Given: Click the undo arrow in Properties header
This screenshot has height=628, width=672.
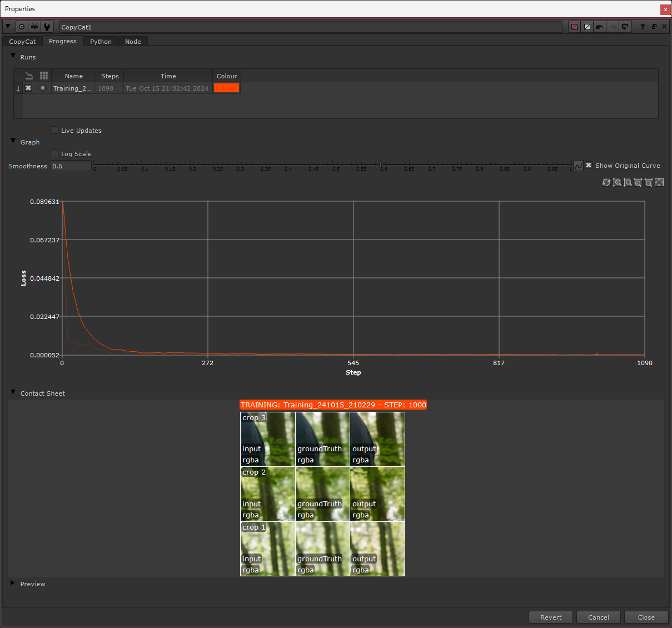Looking at the screenshot, I should tap(600, 27).
